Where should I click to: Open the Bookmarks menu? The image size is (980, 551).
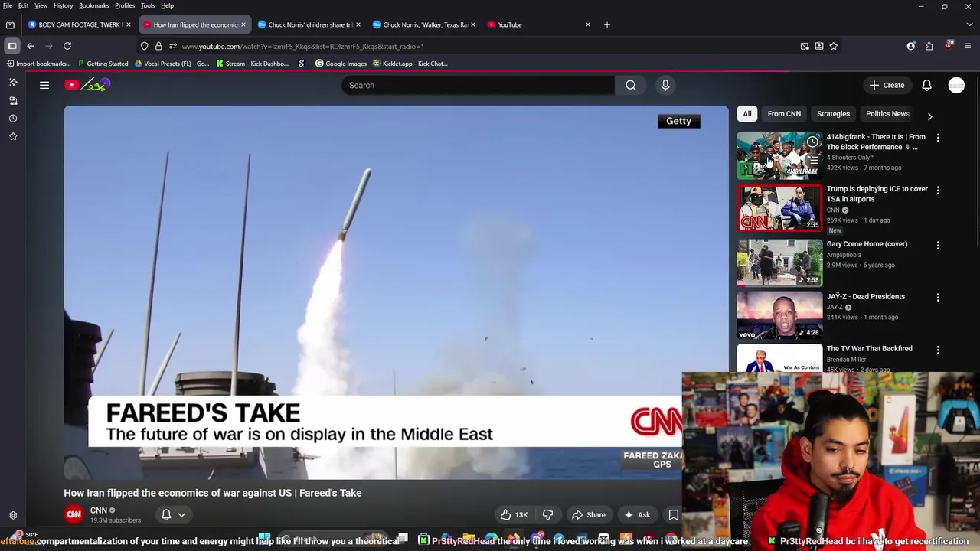[x=93, y=5]
